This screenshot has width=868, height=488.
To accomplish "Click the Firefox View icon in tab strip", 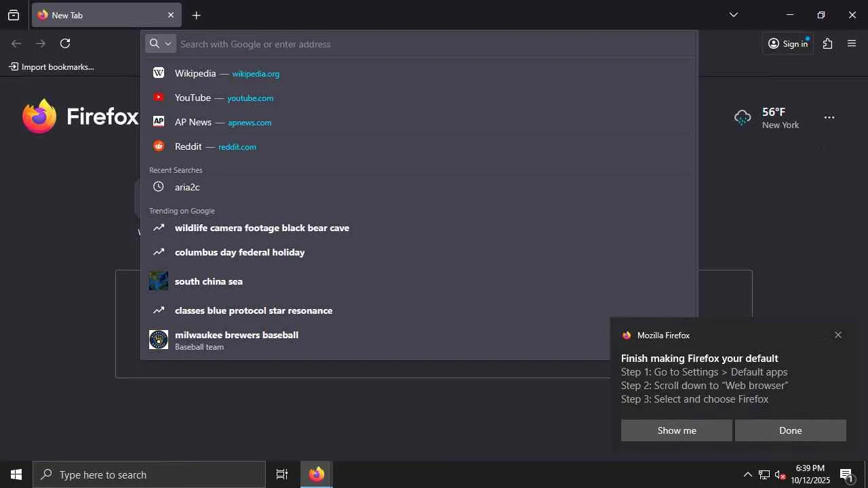I will click(14, 15).
